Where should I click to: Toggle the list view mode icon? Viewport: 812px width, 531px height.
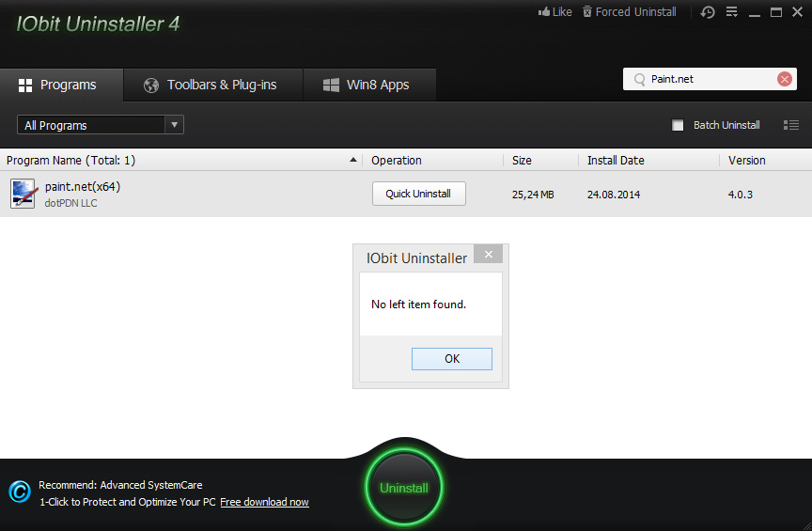(x=790, y=125)
